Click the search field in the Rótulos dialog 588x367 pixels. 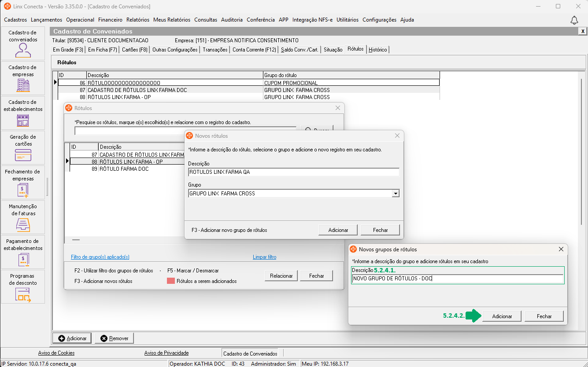click(x=185, y=131)
